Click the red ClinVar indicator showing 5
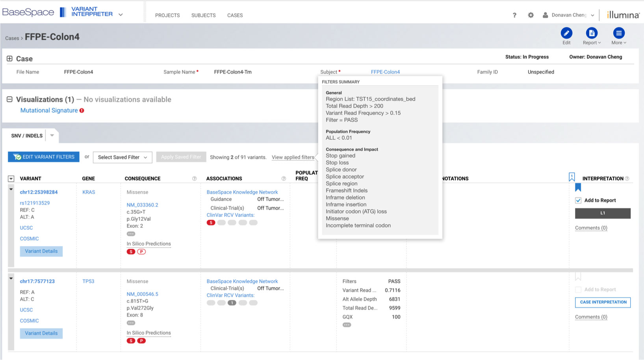 point(211,223)
